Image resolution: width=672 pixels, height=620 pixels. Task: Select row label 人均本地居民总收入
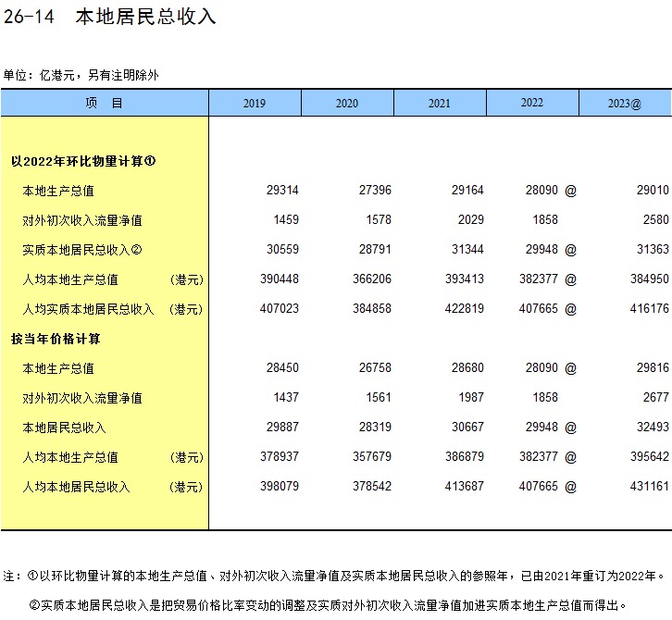(76, 487)
